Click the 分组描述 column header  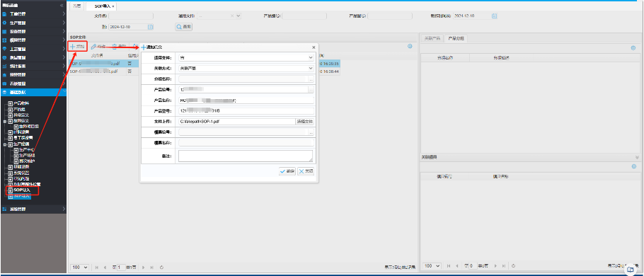coord(501,58)
